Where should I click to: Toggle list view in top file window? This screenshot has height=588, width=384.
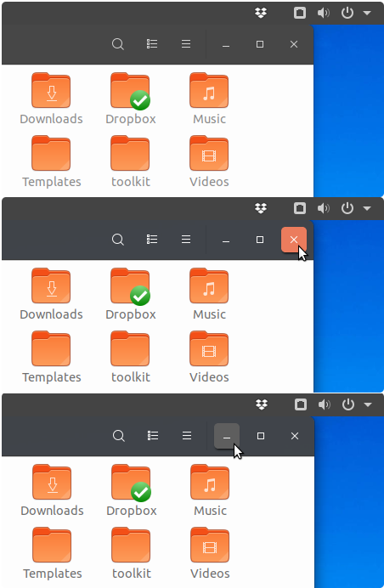click(152, 44)
